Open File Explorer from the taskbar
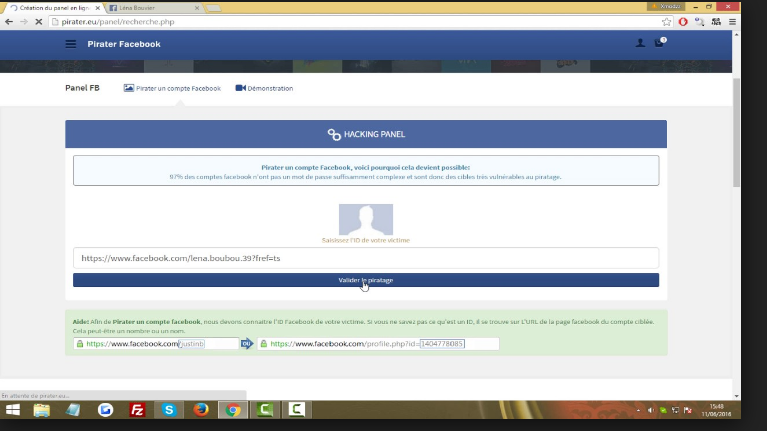Screen dimensions: 767x431 tap(42, 409)
